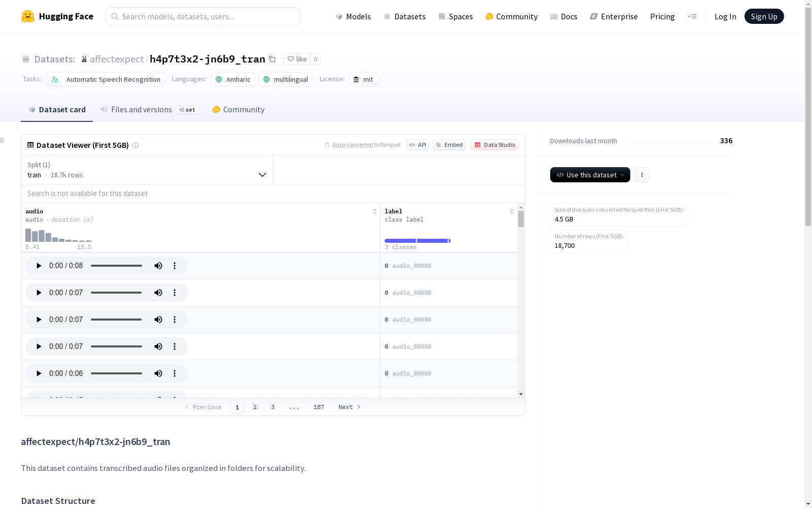Select the multilingual language tag
Screen dimensions: 812x508
tap(286, 79)
